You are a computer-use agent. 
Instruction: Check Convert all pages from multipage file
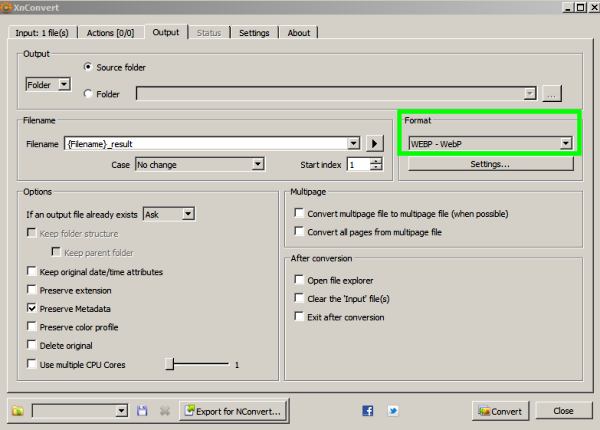click(x=299, y=231)
